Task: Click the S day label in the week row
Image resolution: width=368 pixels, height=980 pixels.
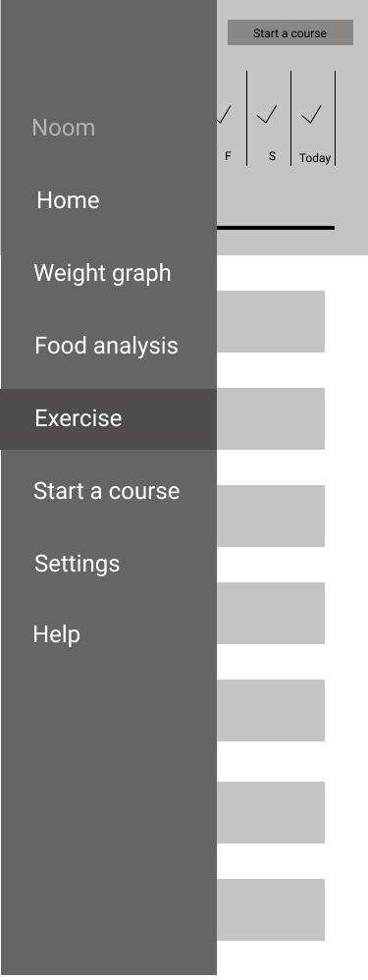Action: click(272, 155)
